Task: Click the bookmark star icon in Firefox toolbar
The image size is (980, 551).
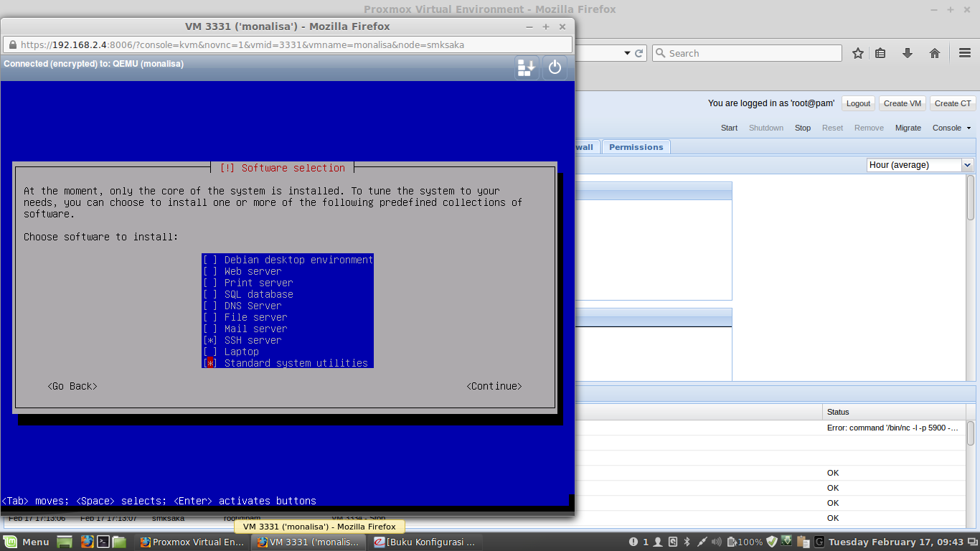Action: click(858, 52)
